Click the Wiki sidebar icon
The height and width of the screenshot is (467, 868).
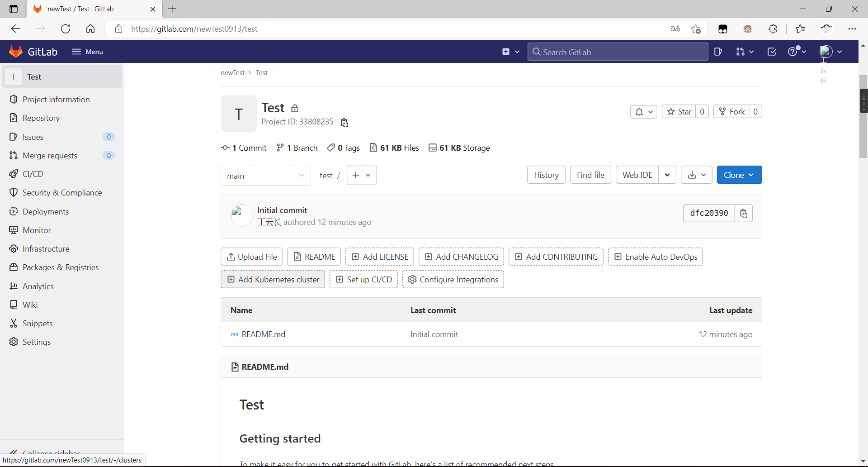click(x=14, y=305)
